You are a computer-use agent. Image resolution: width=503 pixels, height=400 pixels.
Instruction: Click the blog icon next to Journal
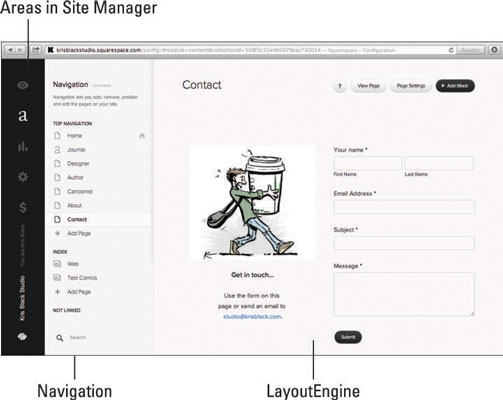click(x=57, y=150)
